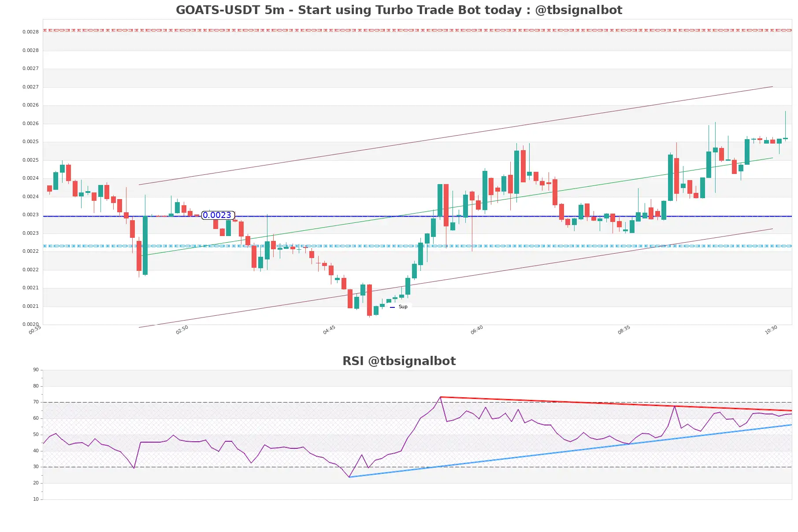Image resolution: width=798 pixels, height=532 pixels.
Task: Click the RSI axis value 10
Action: coord(36,499)
